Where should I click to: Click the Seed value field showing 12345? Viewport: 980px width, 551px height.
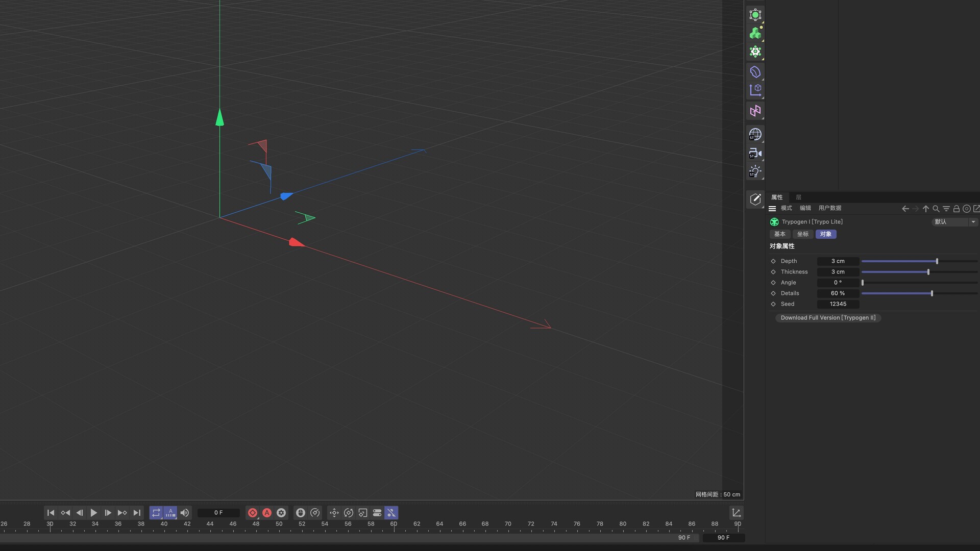[838, 304]
